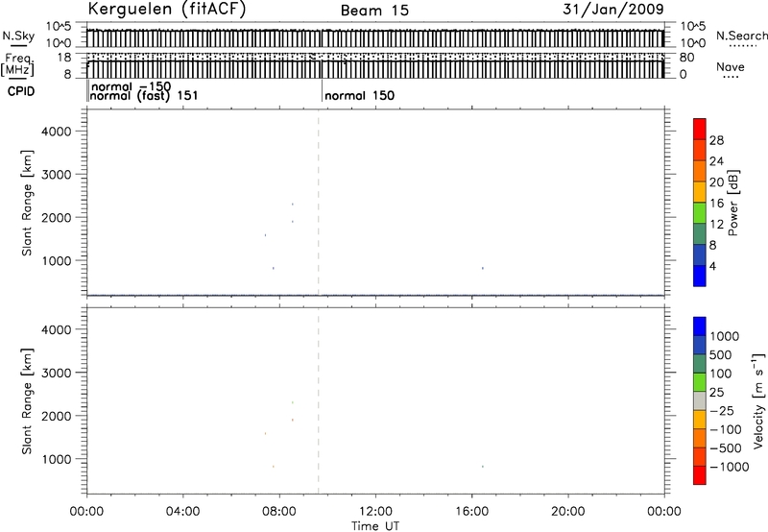The width and height of the screenshot is (768, 532).
Task: Click the '28' label on Power colorbar
Action: tap(716, 140)
